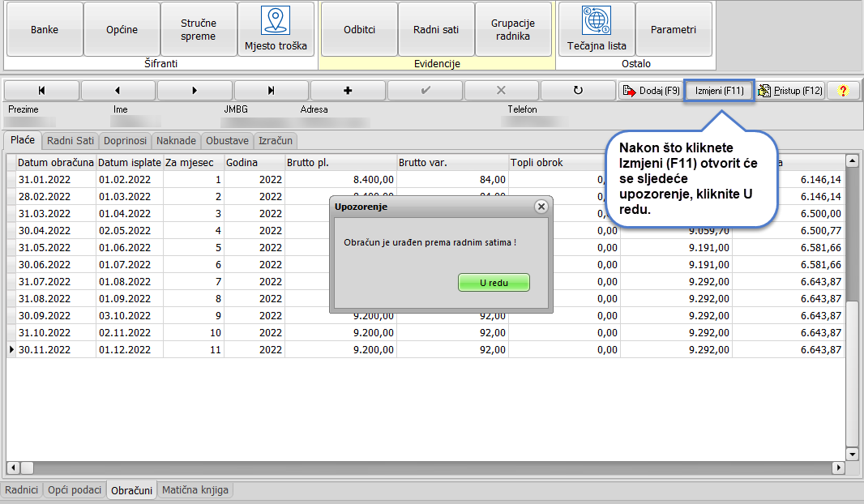864x504 pixels.
Task: Go to first record navigation arrow
Action: [x=41, y=90]
